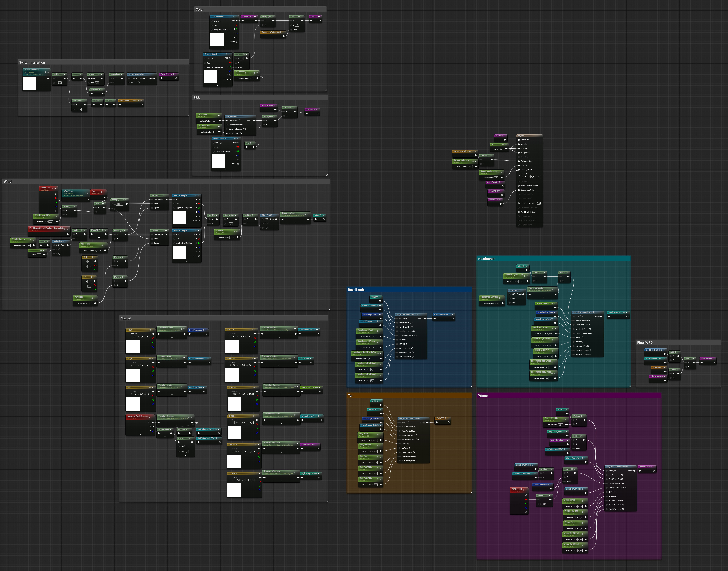Click the Base Color input pin on M_Bird
This screenshot has width=728, height=571.
coord(519,140)
